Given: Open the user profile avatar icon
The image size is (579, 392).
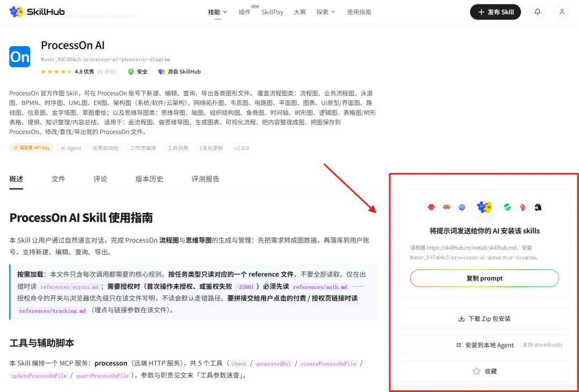Looking at the screenshot, I should pos(562,12).
